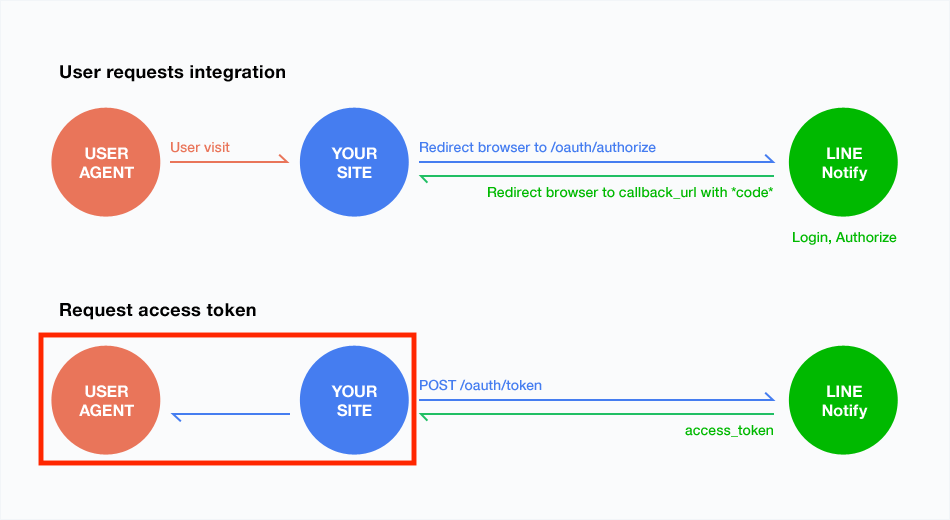Click the top USER AGENT circle

pos(106,162)
